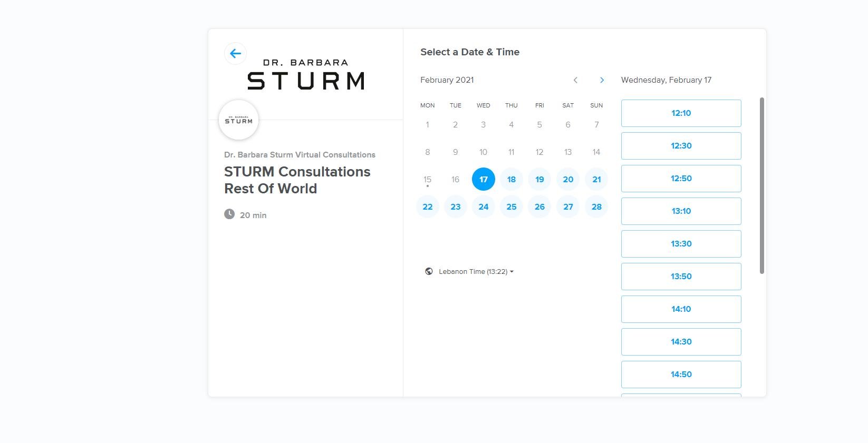The height and width of the screenshot is (443, 868).
Task: Select February 17 on calendar
Action: [484, 180]
